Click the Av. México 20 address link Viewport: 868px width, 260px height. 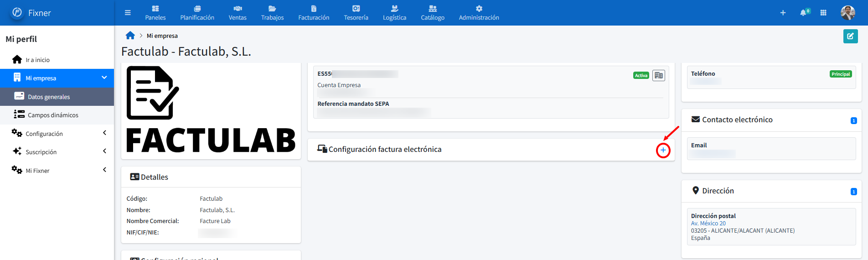pyautogui.click(x=708, y=224)
